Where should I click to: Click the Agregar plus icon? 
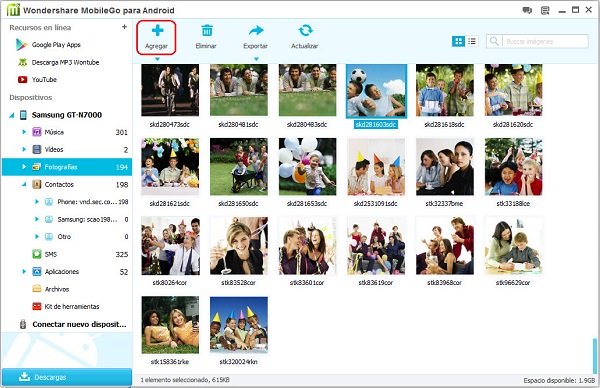pyautogui.click(x=157, y=30)
